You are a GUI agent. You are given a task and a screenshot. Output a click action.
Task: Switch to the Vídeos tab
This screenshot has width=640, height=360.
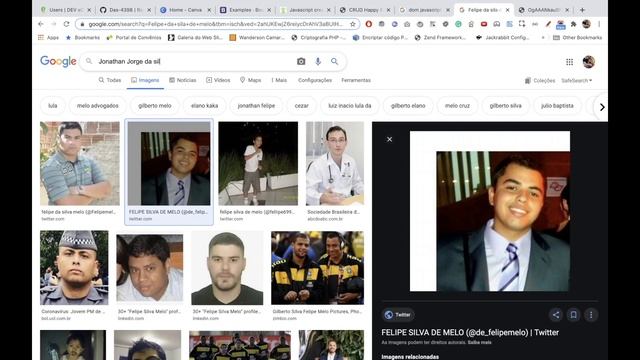tap(218, 80)
